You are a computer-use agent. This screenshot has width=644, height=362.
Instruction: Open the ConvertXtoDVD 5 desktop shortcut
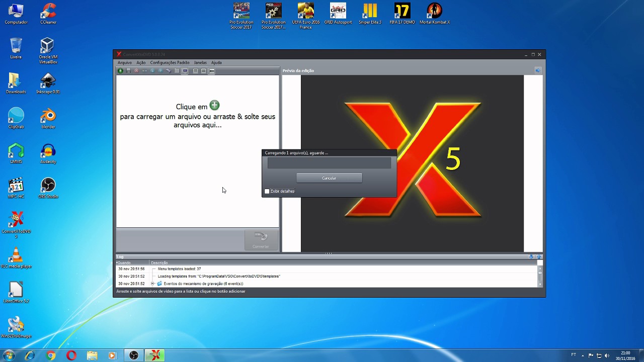tap(16, 224)
